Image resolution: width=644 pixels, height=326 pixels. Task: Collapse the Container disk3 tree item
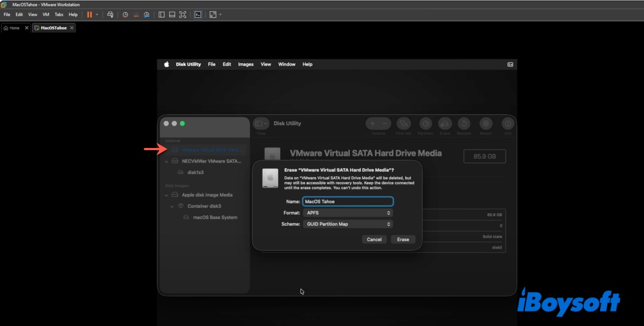point(172,206)
